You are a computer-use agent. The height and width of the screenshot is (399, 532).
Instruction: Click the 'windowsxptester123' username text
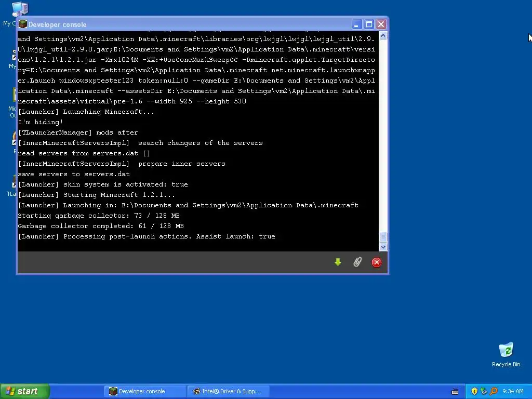(x=97, y=81)
